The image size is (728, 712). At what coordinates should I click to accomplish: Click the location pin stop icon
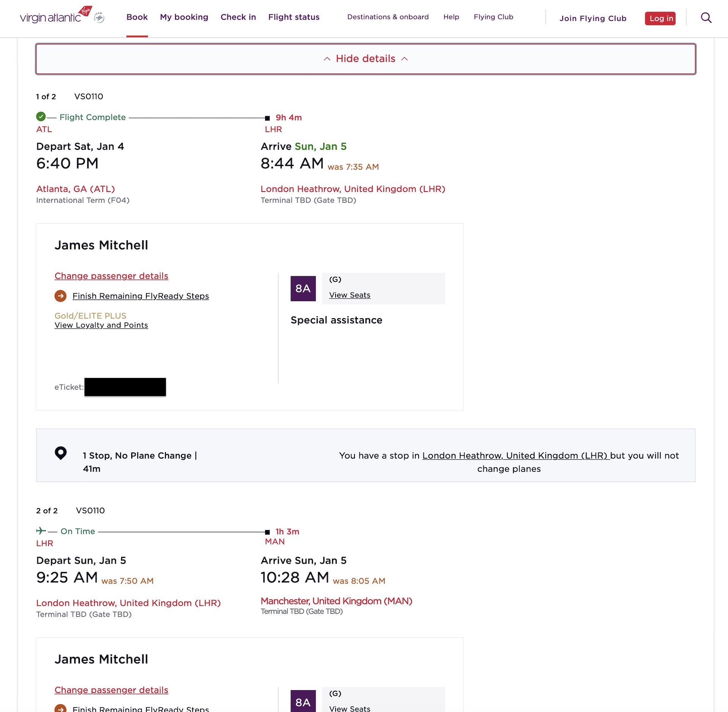pos(61,453)
